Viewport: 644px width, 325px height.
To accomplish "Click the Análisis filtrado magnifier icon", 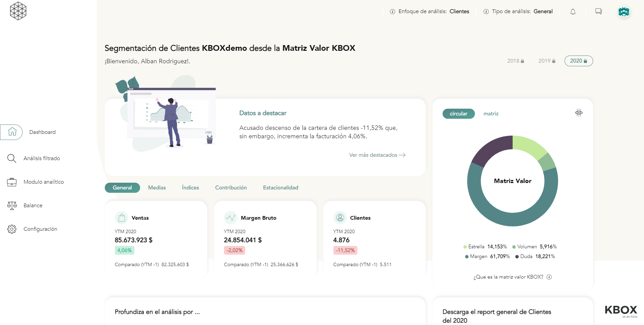I will [x=12, y=158].
